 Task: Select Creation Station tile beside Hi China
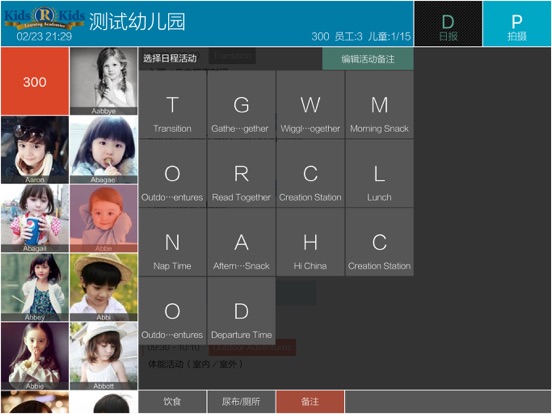[x=379, y=242]
